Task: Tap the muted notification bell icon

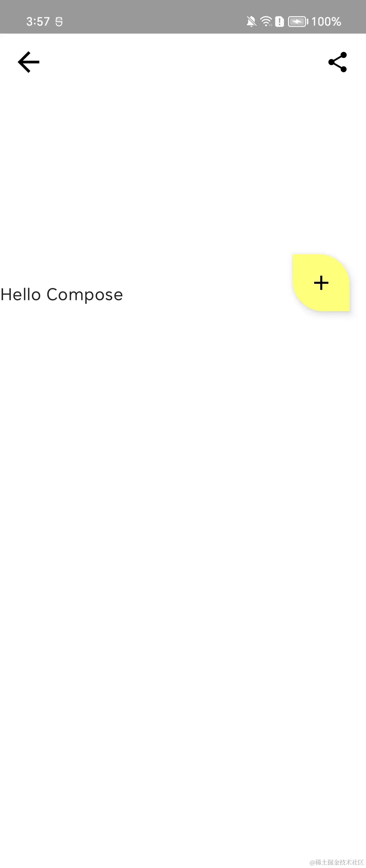Action: (x=251, y=22)
